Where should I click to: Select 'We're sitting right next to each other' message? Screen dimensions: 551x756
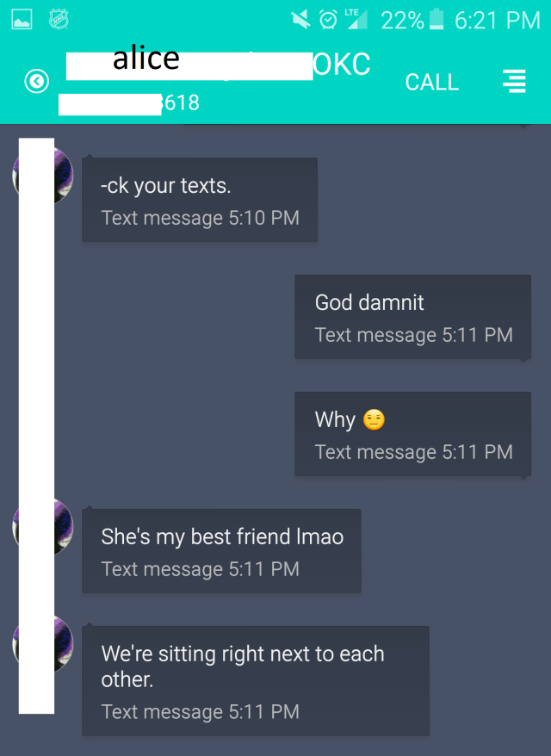[x=256, y=681]
